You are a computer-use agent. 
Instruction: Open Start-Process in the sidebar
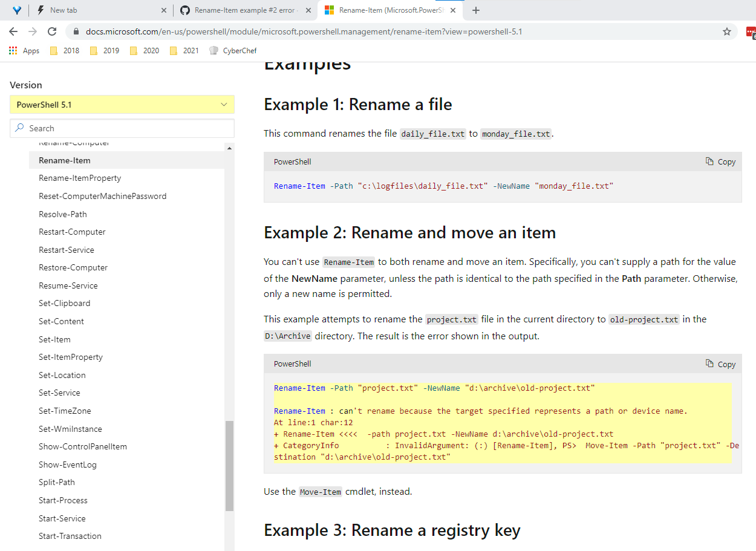click(x=63, y=500)
